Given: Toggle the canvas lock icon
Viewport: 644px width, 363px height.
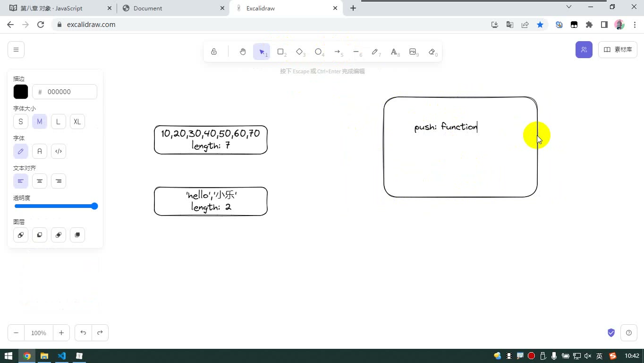Looking at the screenshot, I should click(x=214, y=52).
